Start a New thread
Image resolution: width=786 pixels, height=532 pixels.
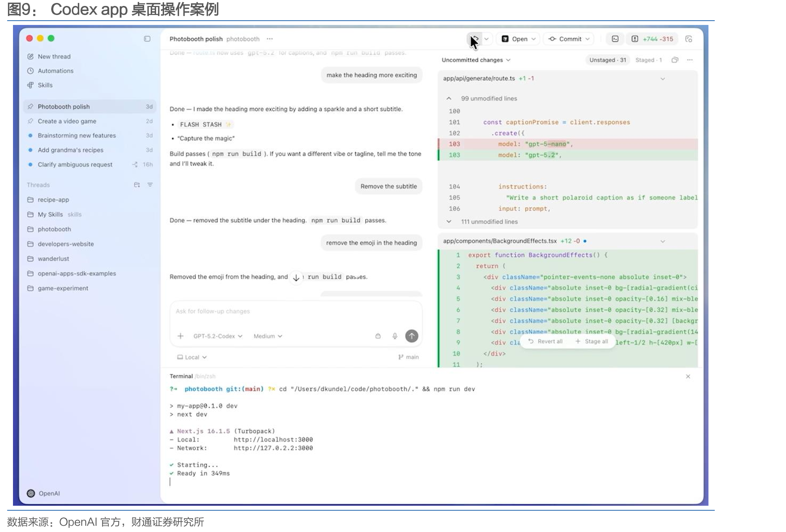(x=49, y=57)
